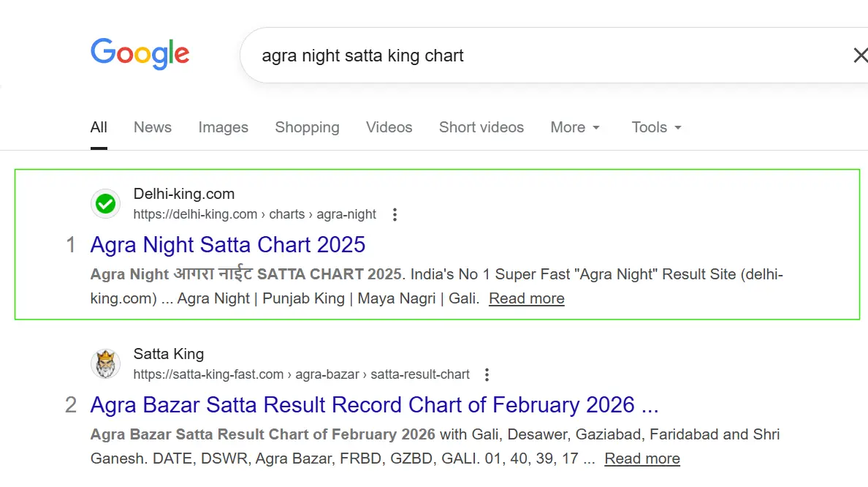
Task: Clear the search box with X icon
Action: [860, 56]
